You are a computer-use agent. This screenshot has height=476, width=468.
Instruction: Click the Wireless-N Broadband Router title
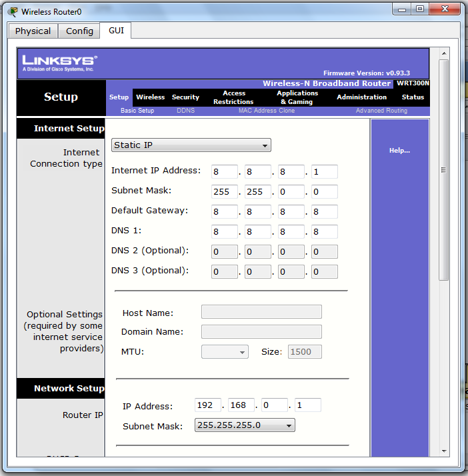tap(327, 83)
